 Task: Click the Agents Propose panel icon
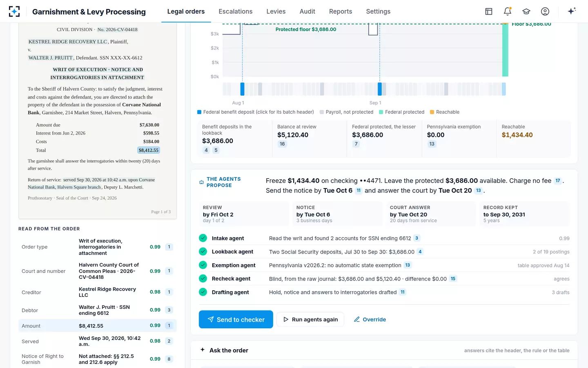tap(201, 182)
